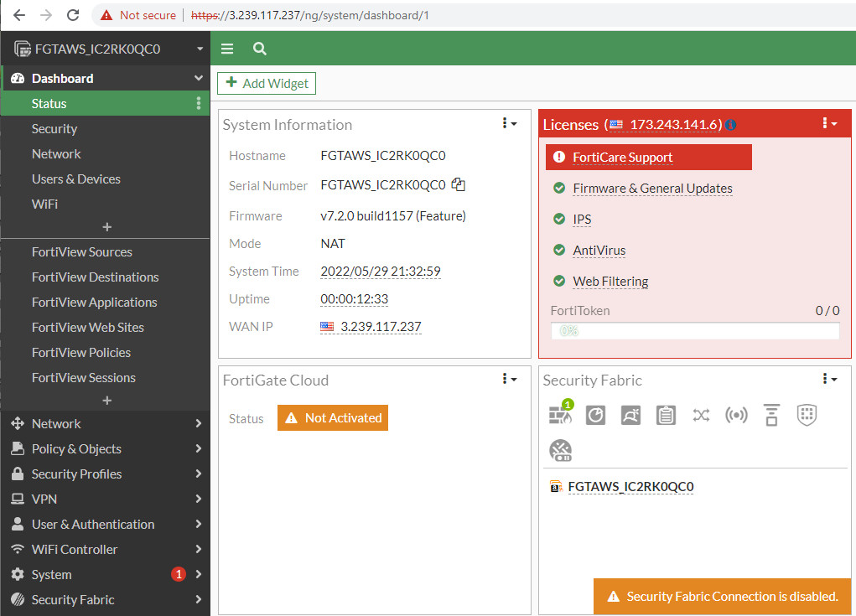The width and height of the screenshot is (856, 616).
Task: Reload the page with the refresh icon
Action: tap(73, 15)
